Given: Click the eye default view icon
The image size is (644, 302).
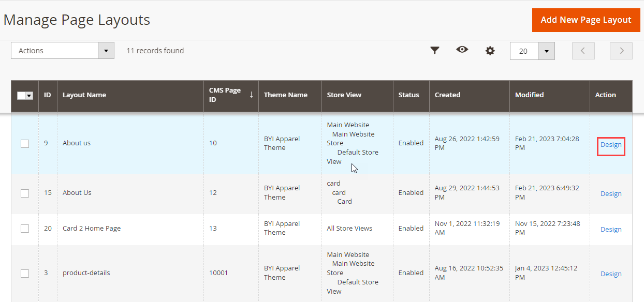Looking at the screenshot, I should coord(462,50).
